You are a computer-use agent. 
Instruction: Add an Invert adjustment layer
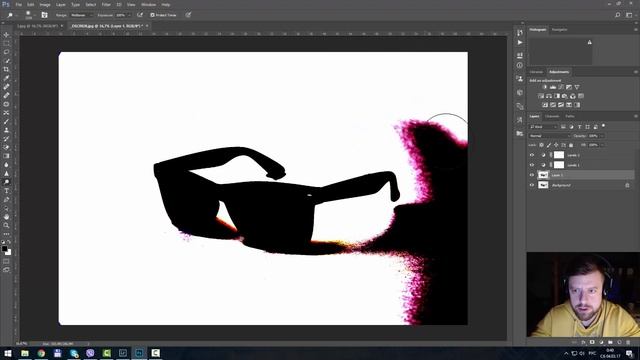(x=545, y=105)
